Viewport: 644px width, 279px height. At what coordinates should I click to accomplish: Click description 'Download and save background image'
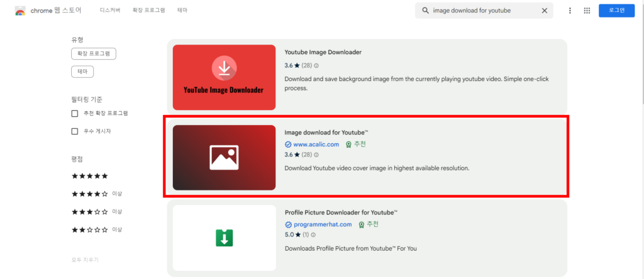click(416, 84)
